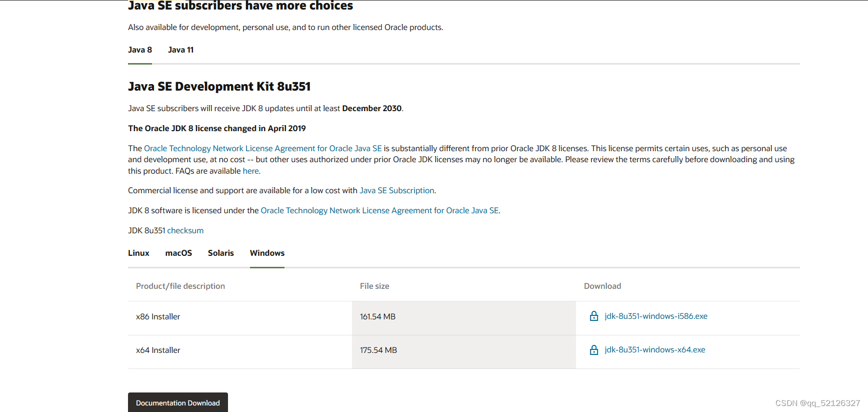
Task: Click the 'Java SE Development Kit 8u351' heading
Action: [219, 87]
